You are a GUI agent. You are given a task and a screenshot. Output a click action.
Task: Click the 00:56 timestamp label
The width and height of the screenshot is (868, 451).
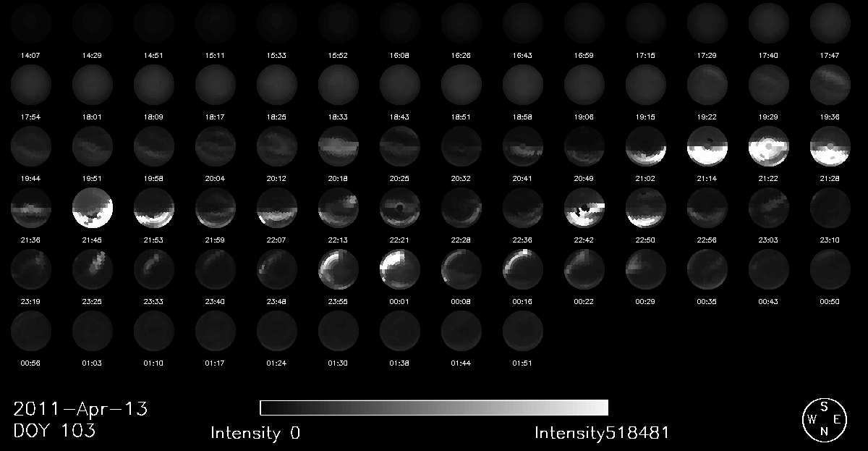tap(31, 363)
